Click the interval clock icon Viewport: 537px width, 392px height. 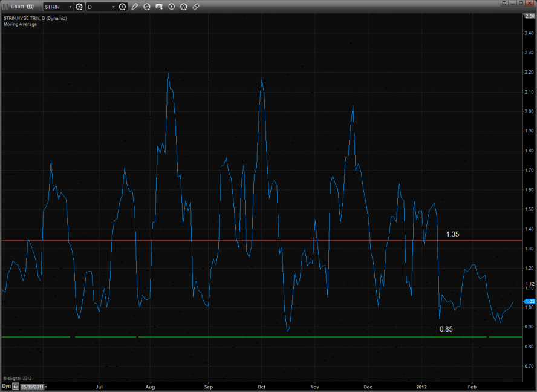click(123, 7)
